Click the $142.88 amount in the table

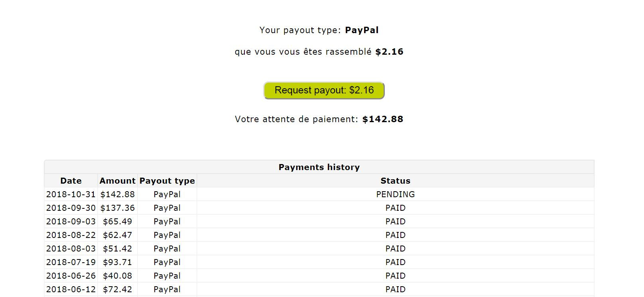tap(117, 194)
